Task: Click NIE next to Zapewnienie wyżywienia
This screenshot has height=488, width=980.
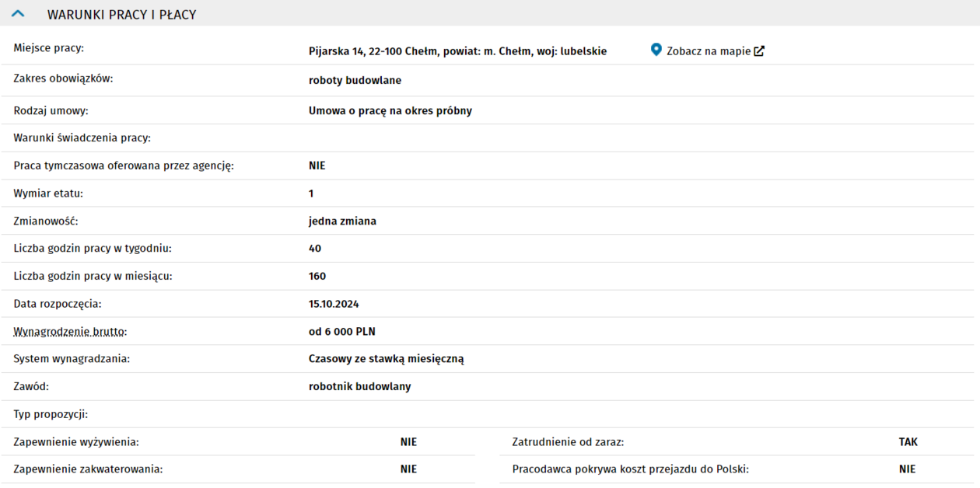Action: tap(408, 442)
